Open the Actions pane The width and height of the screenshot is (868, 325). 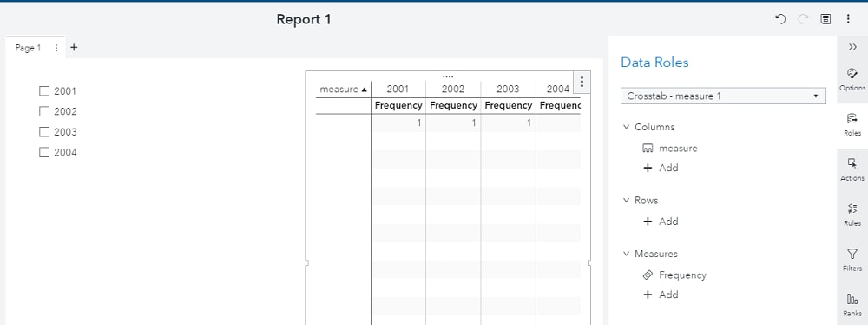pyautogui.click(x=852, y=169)
